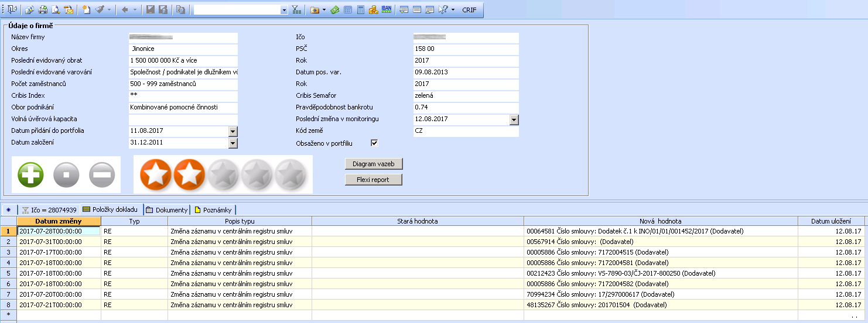
Task: Click the filter funnel icon in toolbar
Action: click(297, 10)
